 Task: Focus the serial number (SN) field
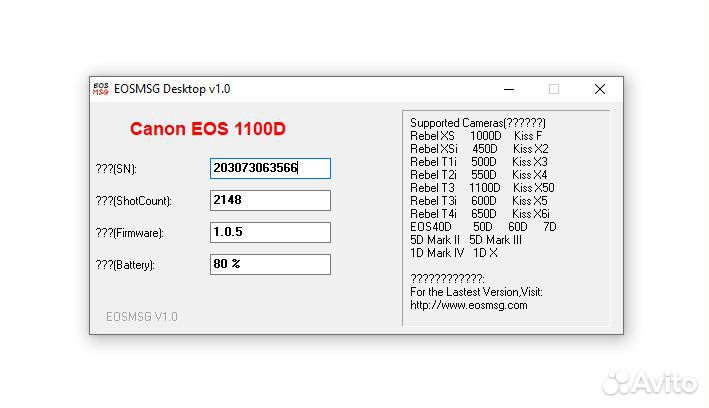[x=270, y=168]
